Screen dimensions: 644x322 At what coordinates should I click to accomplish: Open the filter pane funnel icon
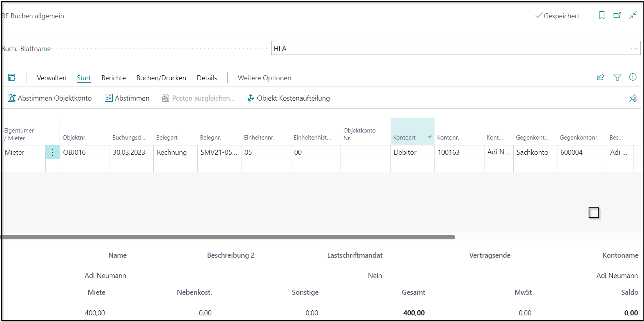click(617, 77)
